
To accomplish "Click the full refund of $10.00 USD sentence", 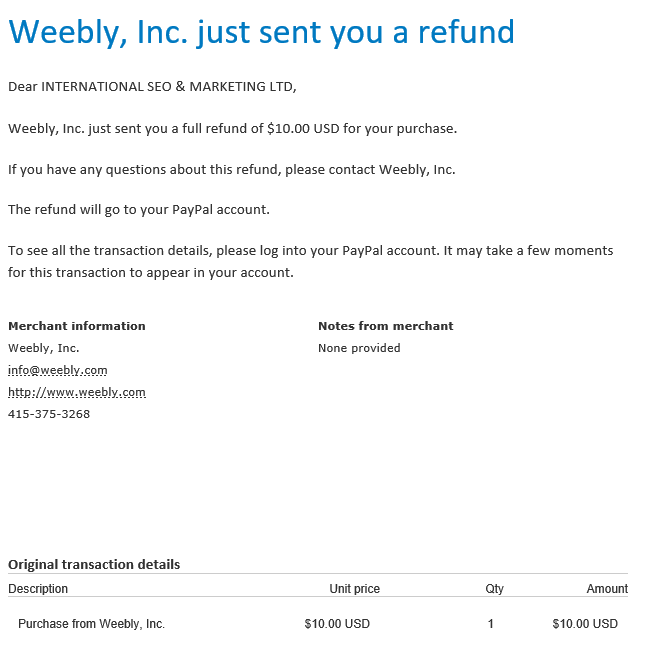I will pos(233,128).
